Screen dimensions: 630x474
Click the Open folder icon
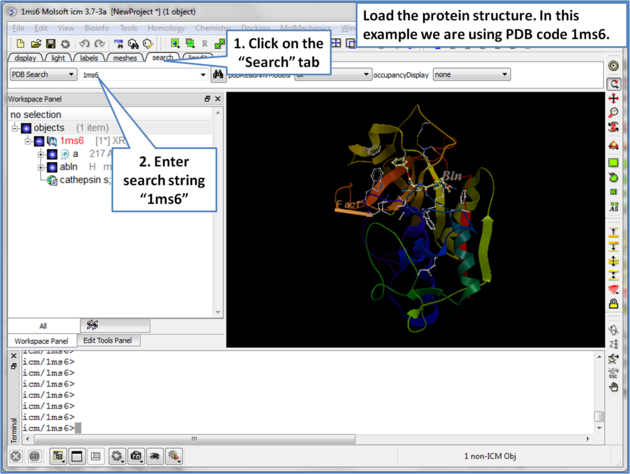[35, 44]
